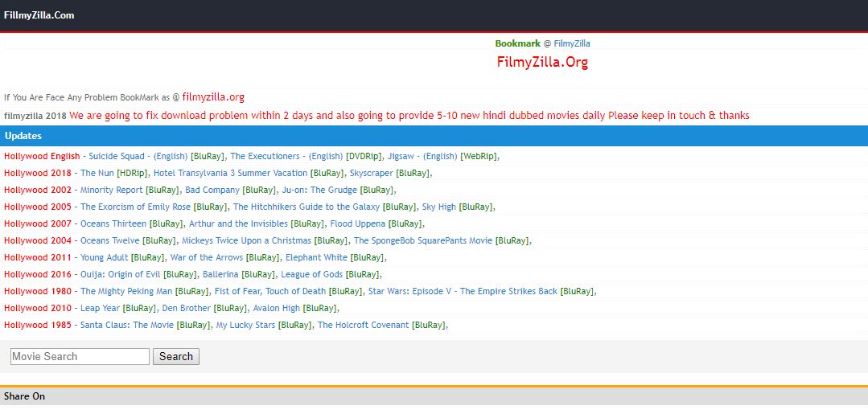Open The Executioners - (English) link

click(286, 157)
